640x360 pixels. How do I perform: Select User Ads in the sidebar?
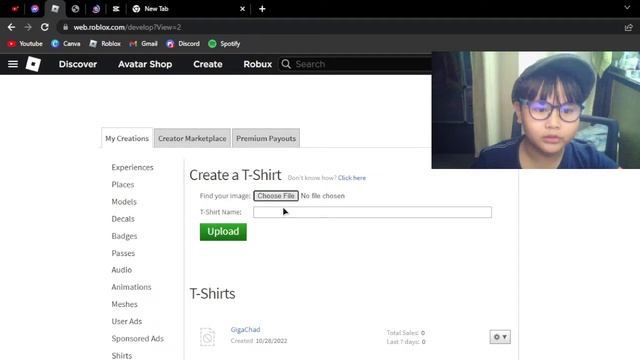127,321
